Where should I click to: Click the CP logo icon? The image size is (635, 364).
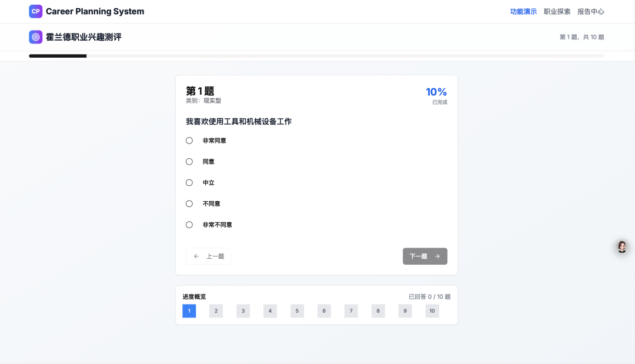point(36,11)
